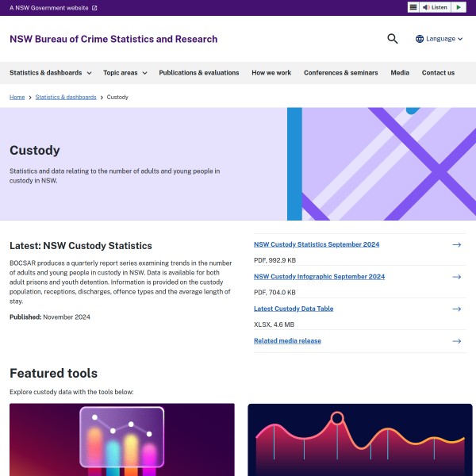This screenshot has width=476, height=476.
Task: Click arrow icon beside Related media release
Action: click(456, 341)
